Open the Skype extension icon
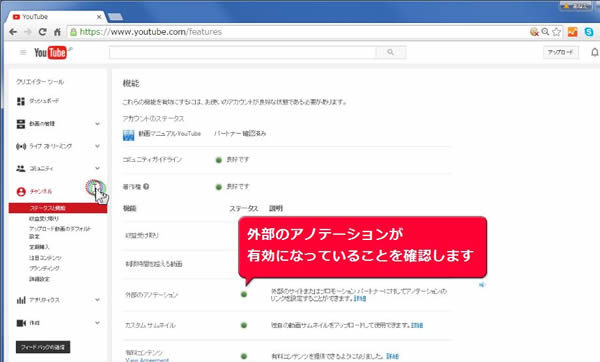Viewport: 600px width, 362px height. (589, 32)
